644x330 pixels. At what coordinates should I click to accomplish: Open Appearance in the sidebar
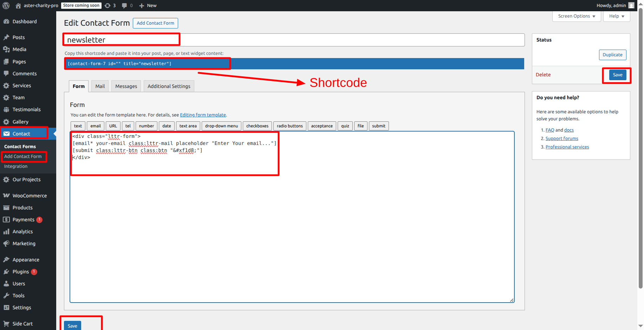tap(26, 260)
